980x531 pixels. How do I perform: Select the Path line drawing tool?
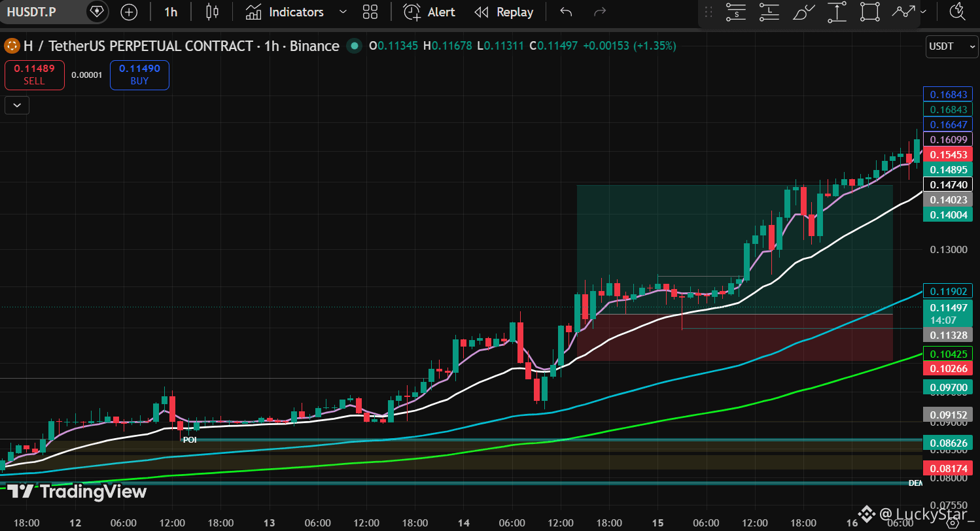pyautogui.click(x=903, y=12)
